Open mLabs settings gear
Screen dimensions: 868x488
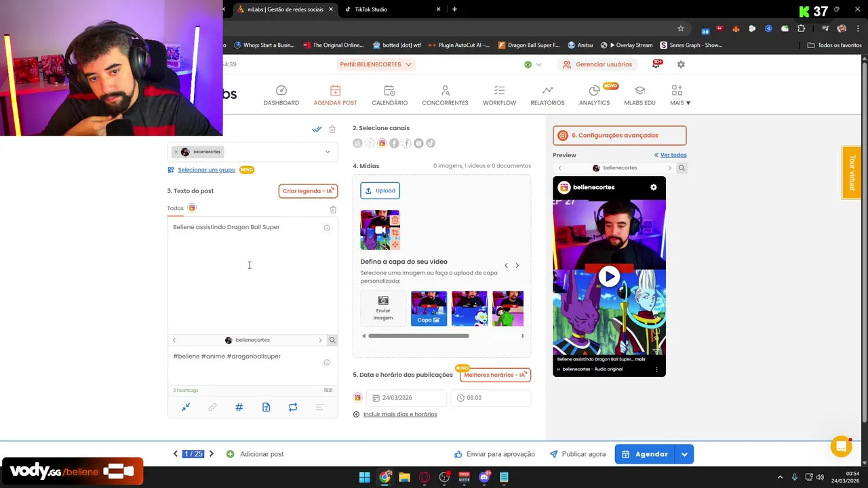[x=681, y=64]
